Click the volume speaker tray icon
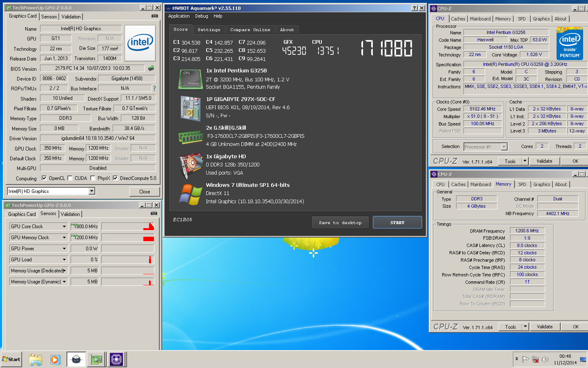This screenshot has height=368, width=588. (x=545, y=359)
